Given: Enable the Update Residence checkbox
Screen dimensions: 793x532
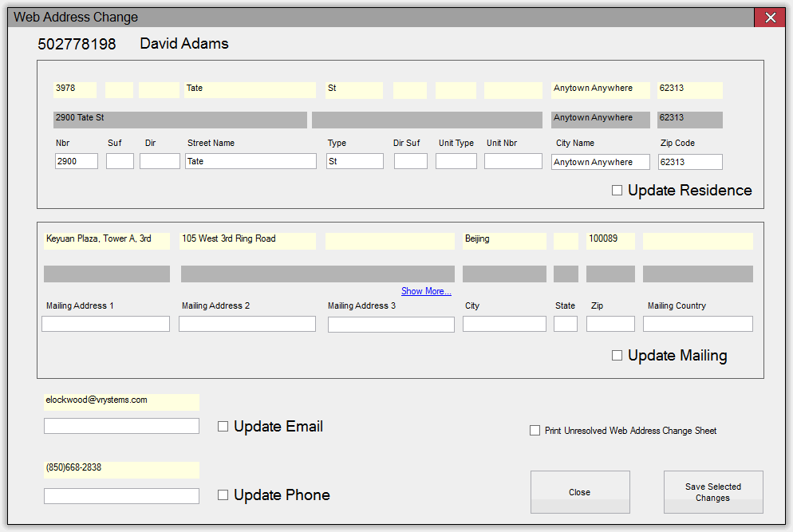Looking at the screenshot, I should [617, 191].
